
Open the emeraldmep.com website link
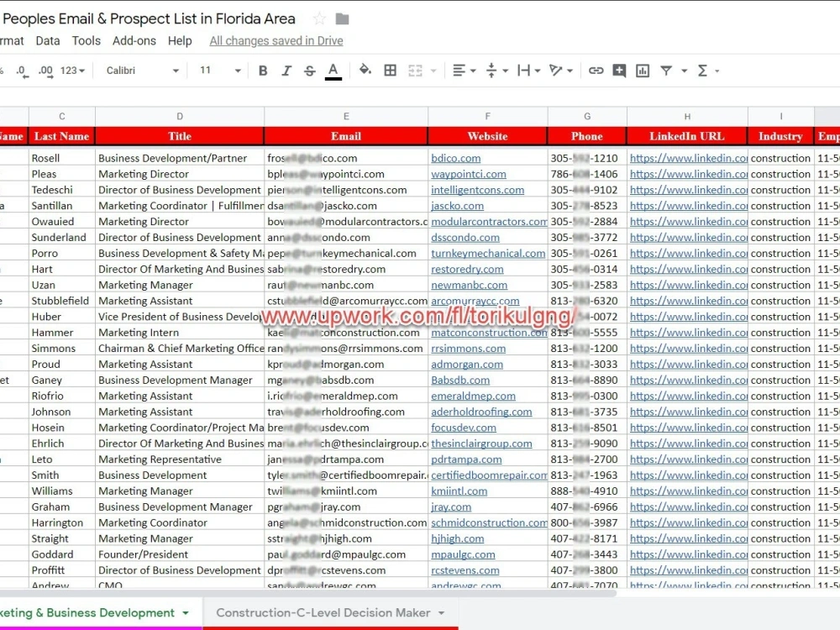pos(473,396)
